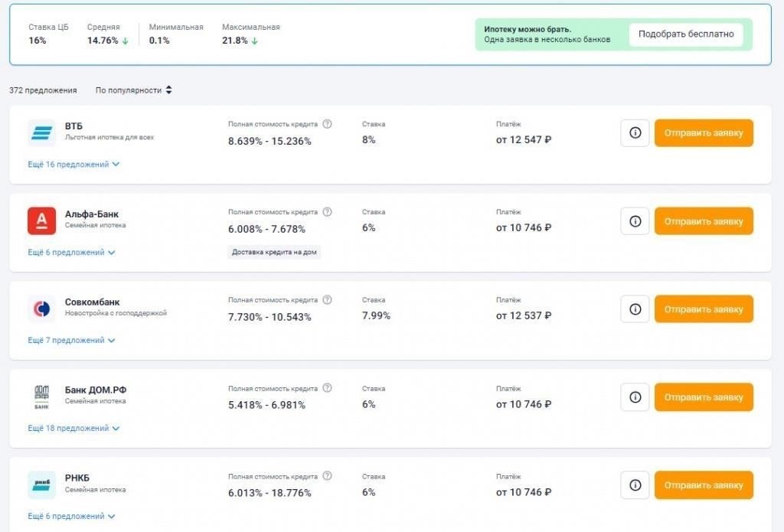784x532 pixels.
Task: Click Отправить заявку on the Совкомбанк row
Action: click(x=704, y=309)
